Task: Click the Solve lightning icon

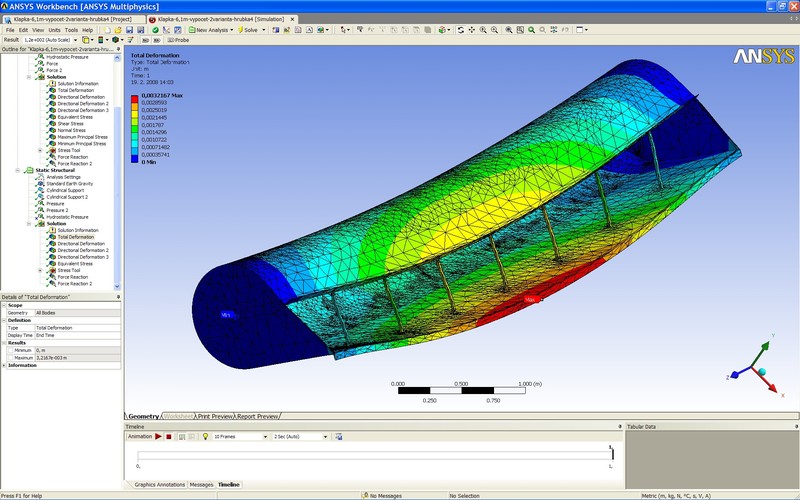Action: (x=240, y=30)
